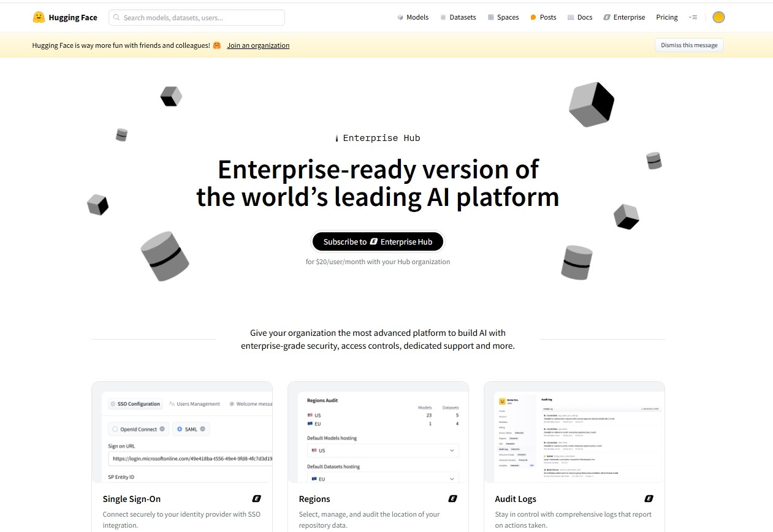Dismiss the banner message

(689, 45)
